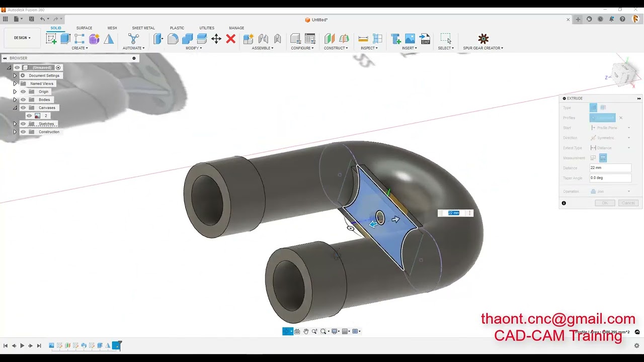Open the Design workspace dropdown

click(22, 38)
